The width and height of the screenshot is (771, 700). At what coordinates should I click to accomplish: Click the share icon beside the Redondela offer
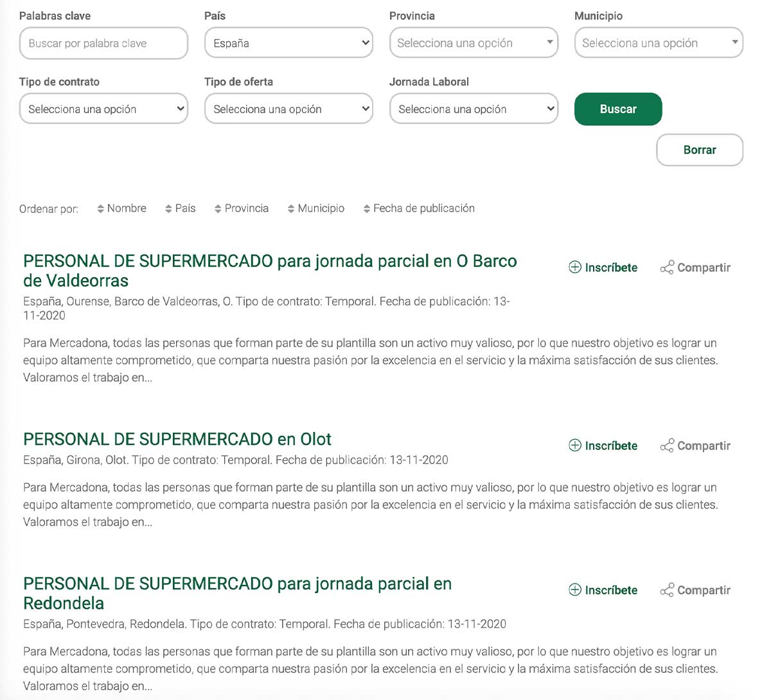pyautogui.click(x=668, y=590)
